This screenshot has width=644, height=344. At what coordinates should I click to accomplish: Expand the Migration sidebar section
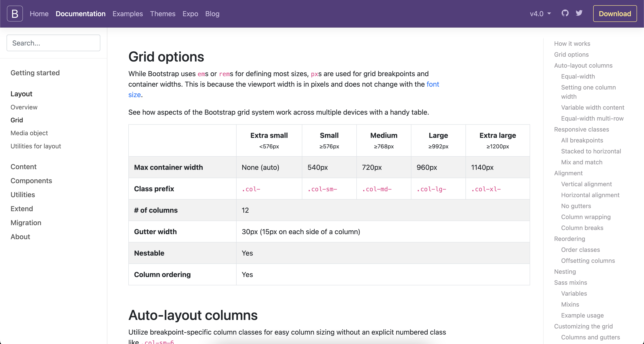tap(26, 223)
